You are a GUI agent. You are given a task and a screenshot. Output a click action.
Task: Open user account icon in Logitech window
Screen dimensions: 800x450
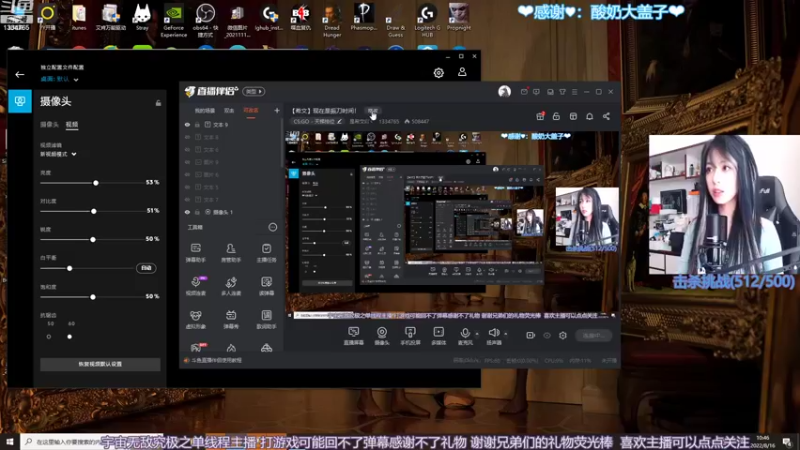click(x=462, y=72)
